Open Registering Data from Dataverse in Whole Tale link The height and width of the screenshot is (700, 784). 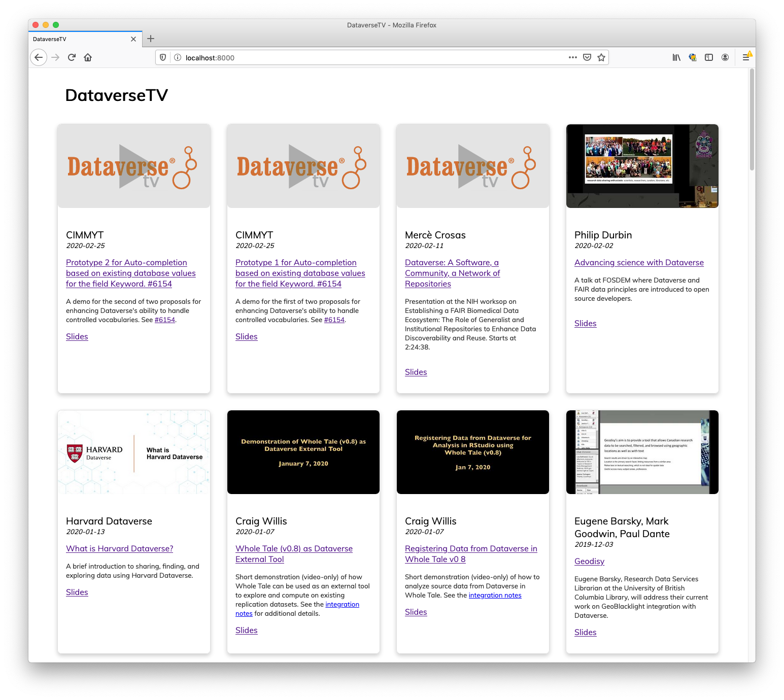pyautogui.click(x=471, y=554)
